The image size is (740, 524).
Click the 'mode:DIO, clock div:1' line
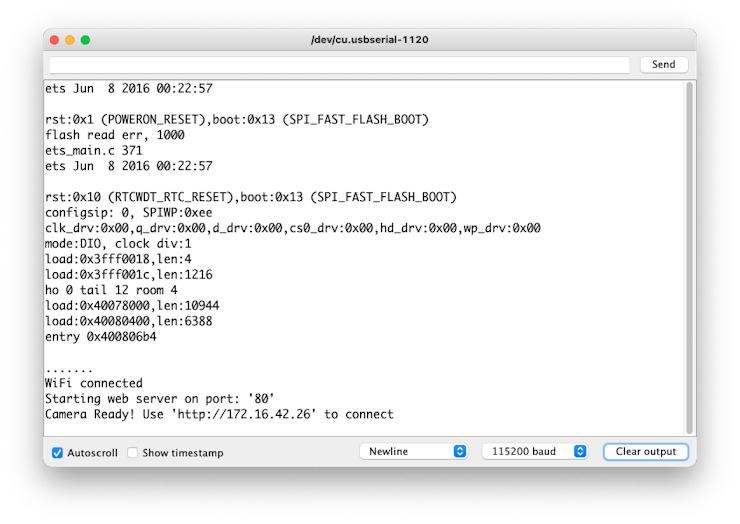[x=118, y=244]
